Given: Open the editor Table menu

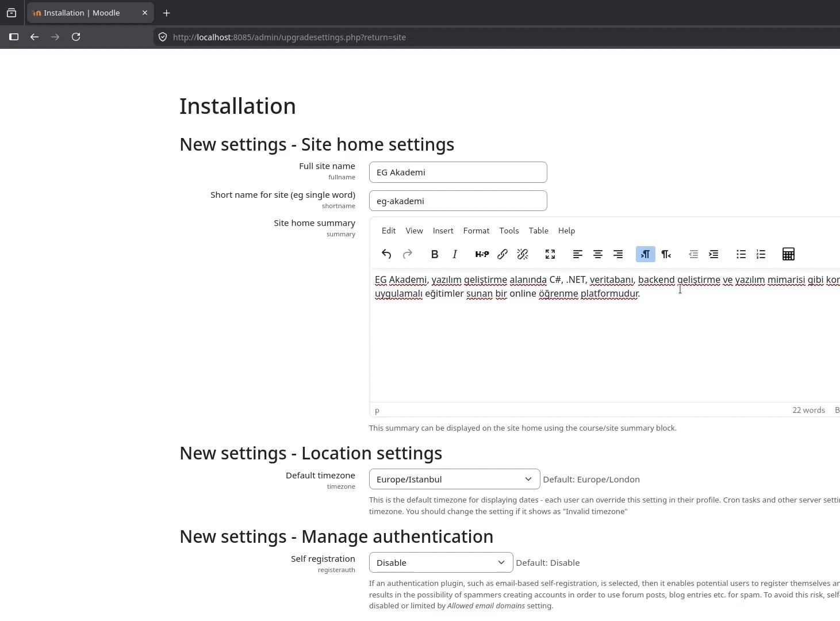Looking at the screenshot, I should (x=539, y=231).
